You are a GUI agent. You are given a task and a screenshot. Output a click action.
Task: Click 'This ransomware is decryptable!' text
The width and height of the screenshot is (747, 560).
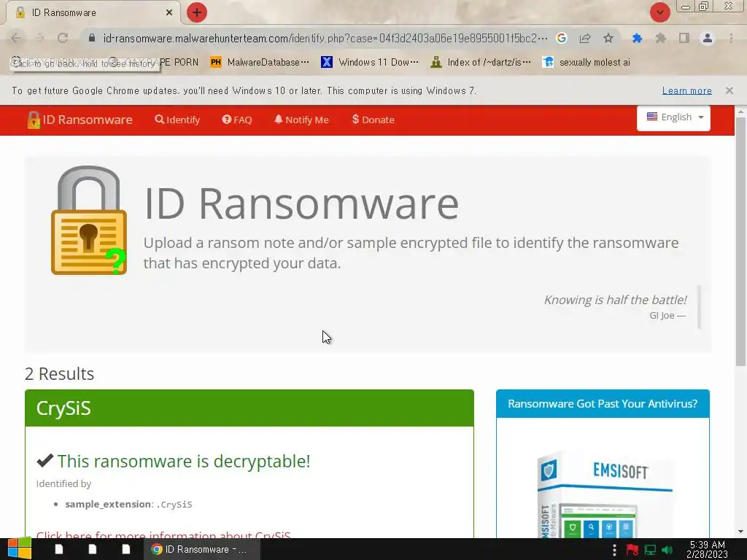(183, 461)
